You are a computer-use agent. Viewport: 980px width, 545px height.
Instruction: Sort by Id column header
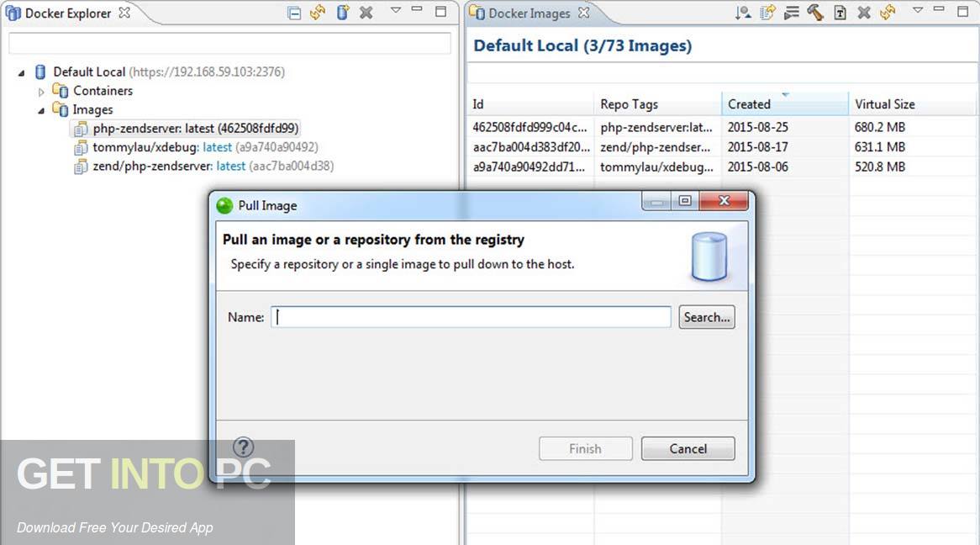[x=530, y=103]
